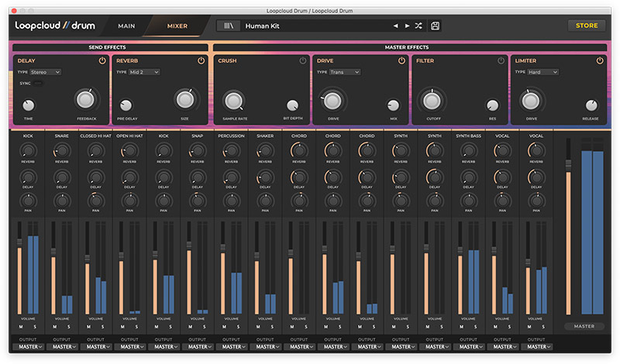
Task: Click the MASTER EFFECTS section header
Action: [406, 47]
